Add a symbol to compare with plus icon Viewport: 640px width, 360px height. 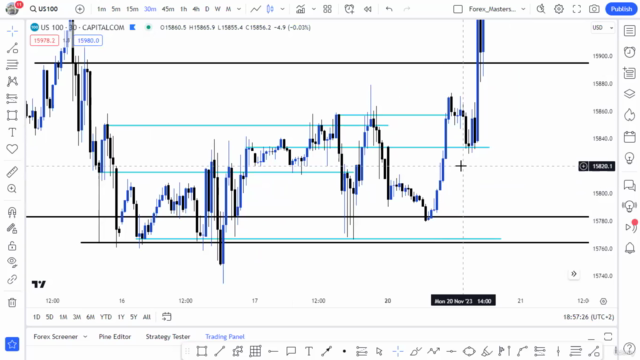tap(80, 9)
